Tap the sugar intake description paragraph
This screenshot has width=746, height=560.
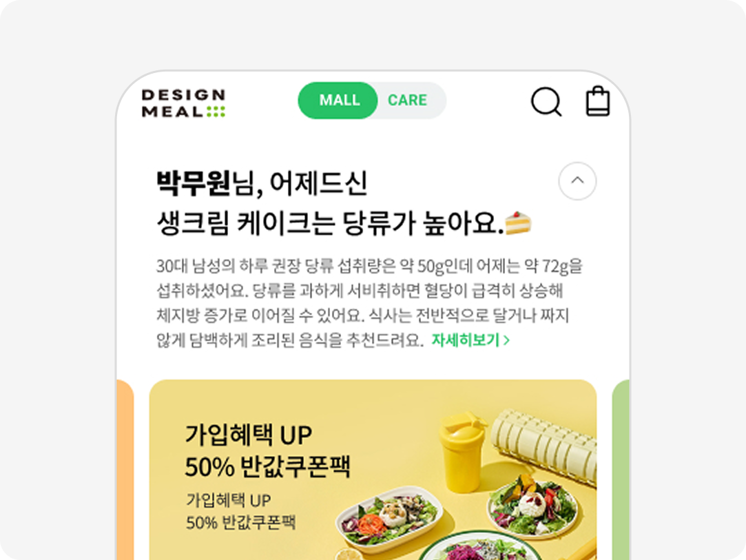coord(370,303)
